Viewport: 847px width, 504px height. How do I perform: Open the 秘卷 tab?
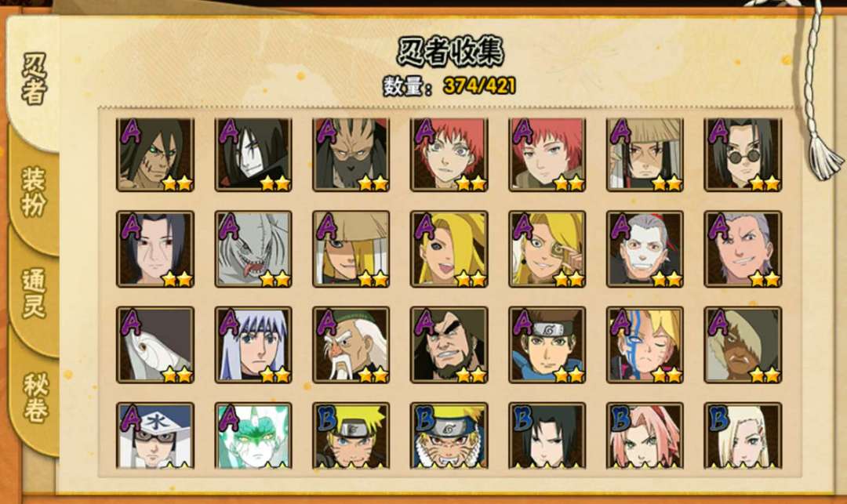tap(34, 397)
